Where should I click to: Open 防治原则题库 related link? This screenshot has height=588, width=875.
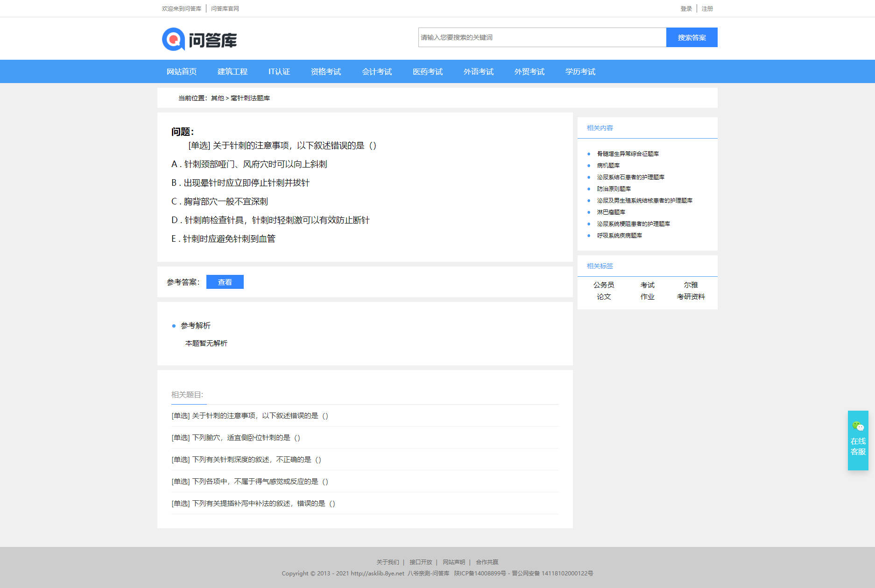(614, 189)
